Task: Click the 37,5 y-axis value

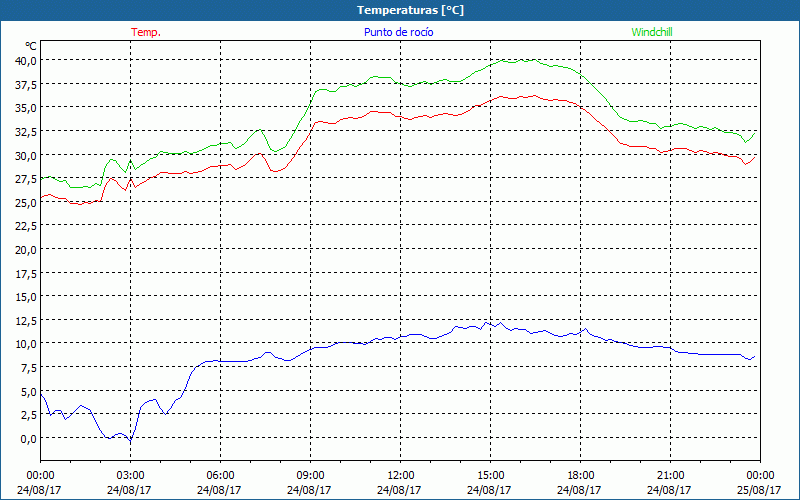Action: point(27,85)
